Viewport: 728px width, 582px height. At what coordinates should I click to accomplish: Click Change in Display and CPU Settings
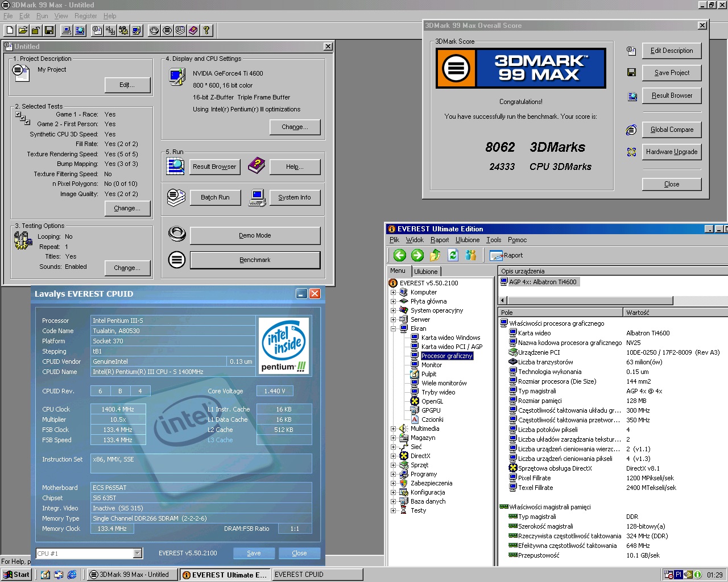click(295, 127)
